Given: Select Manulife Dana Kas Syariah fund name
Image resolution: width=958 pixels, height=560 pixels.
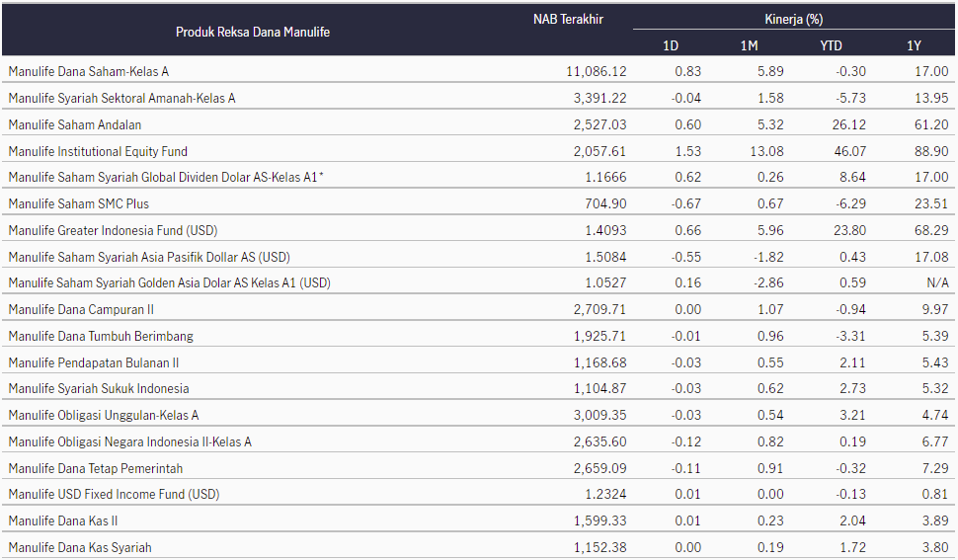Looking at the screenshot, I should [x=79, y=548].
